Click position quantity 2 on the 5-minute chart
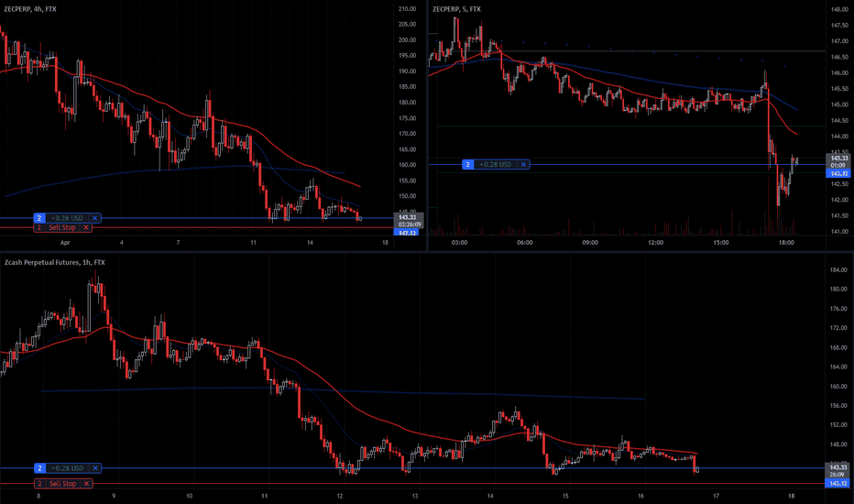Screen dimensions: 854x504 [x=468, y=165]
